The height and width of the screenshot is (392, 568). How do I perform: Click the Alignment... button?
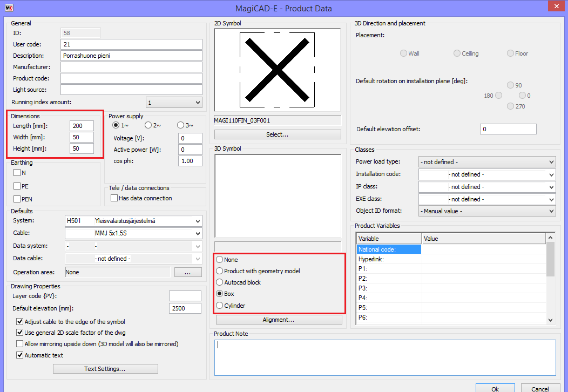(279, 320)
